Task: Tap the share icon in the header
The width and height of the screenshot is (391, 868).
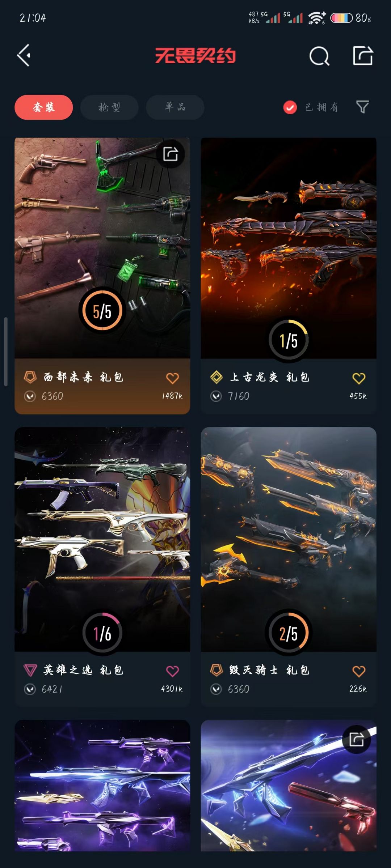Action: click(363, 55)
